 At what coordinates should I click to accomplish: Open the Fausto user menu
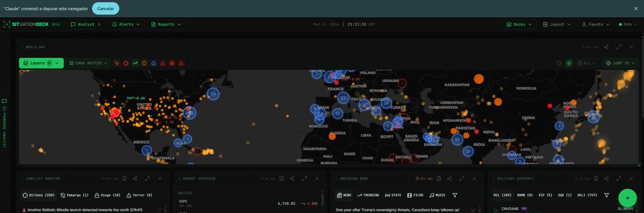pos(596,24)
